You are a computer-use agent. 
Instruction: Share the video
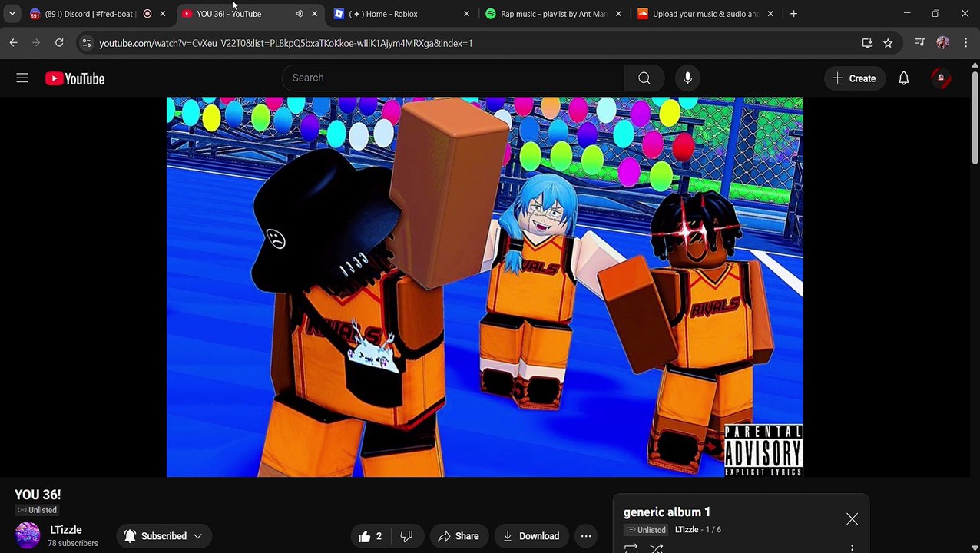(x=458, y=536)
